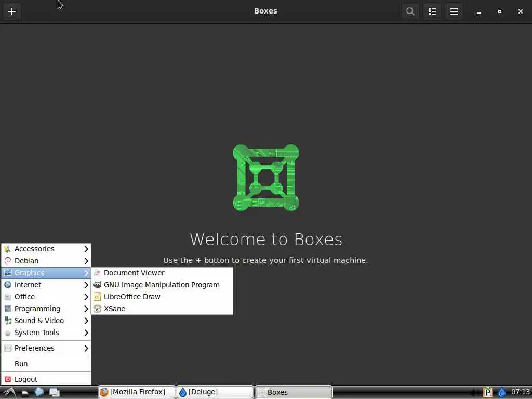Expand the Graphics submenu arrow

pos(86,273)
